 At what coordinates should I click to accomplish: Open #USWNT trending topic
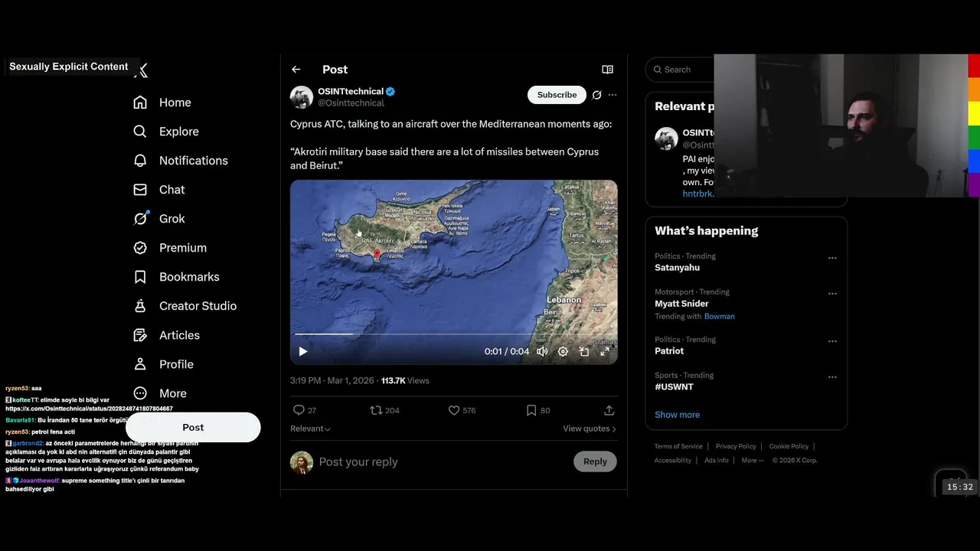(x=674, y=387)
